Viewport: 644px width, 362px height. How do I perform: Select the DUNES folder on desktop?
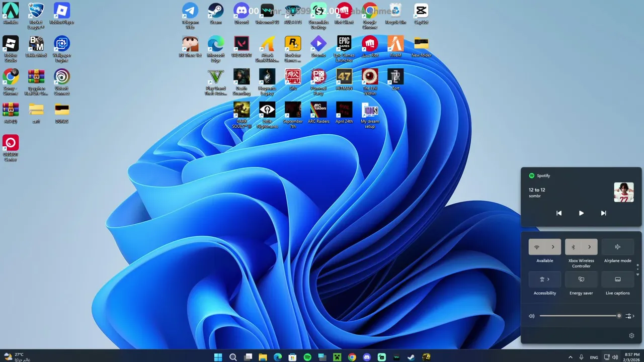pos(62,113)
